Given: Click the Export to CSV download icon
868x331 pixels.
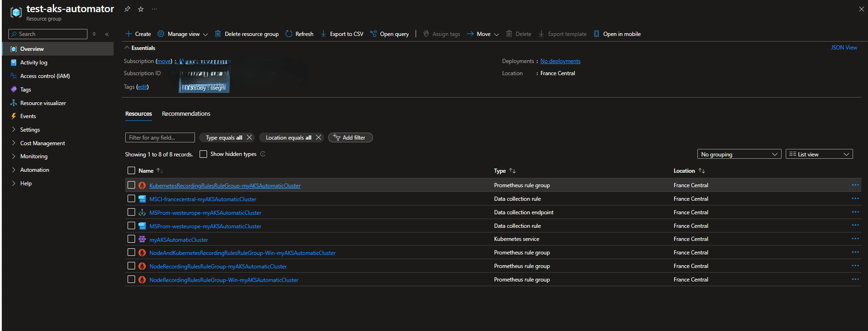Looking at the screenshot, I should coord(323,34).
